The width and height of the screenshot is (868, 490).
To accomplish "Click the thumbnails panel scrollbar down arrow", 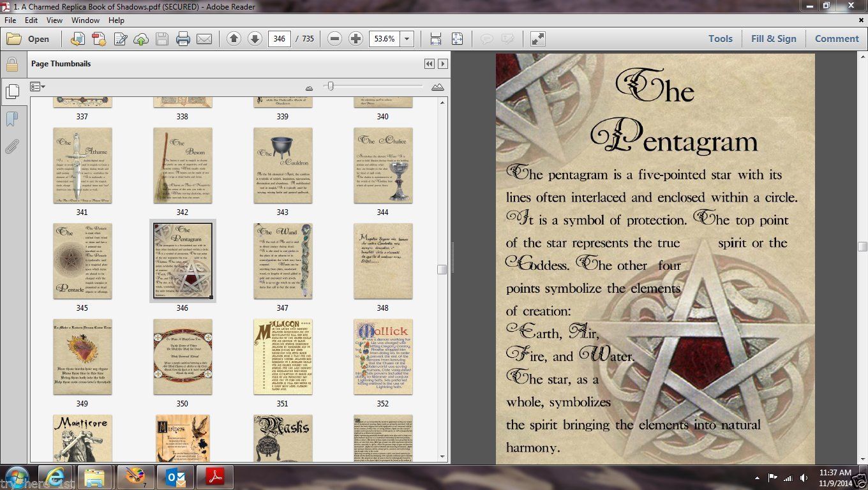I will [x=442, y=457].
